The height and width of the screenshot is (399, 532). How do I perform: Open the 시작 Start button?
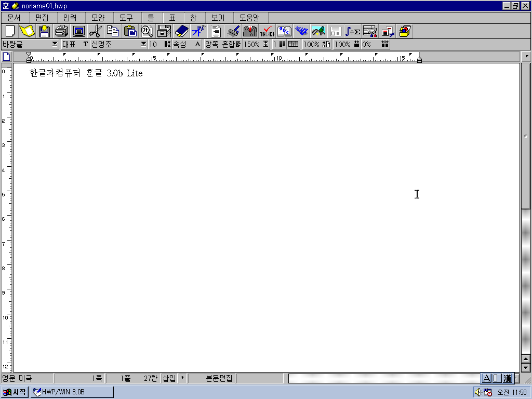coord(15,392)
